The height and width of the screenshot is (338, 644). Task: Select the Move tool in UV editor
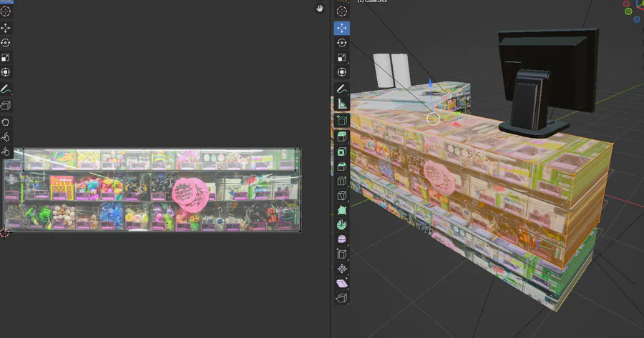(5, 28)
